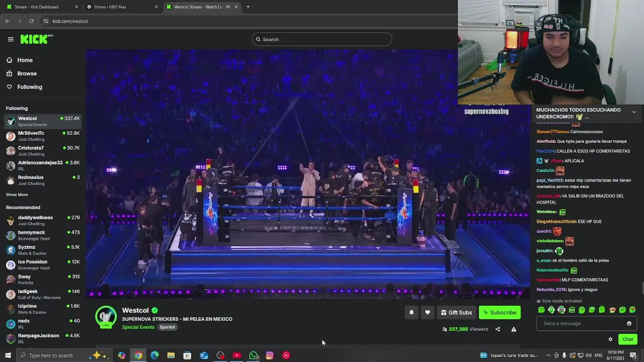Open Redmaxius channel in sidebar
Screen dimensions: 644x362
(x=43, y=180)
